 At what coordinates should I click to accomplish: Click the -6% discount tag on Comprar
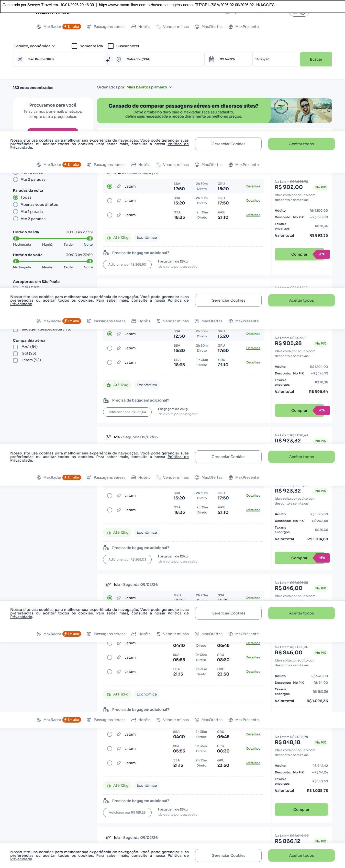(321, 254)
